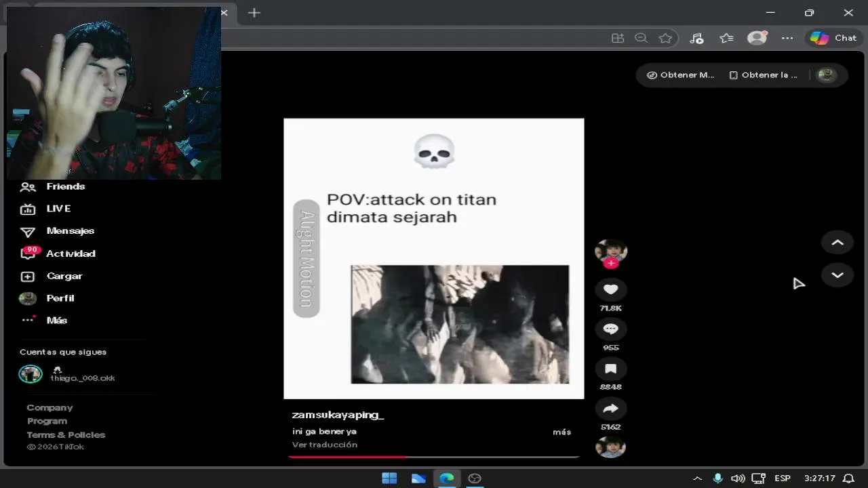Open the Edge profile account icon
The height and width of the screenshot is (488, 868).
click(x=757, y=38)
